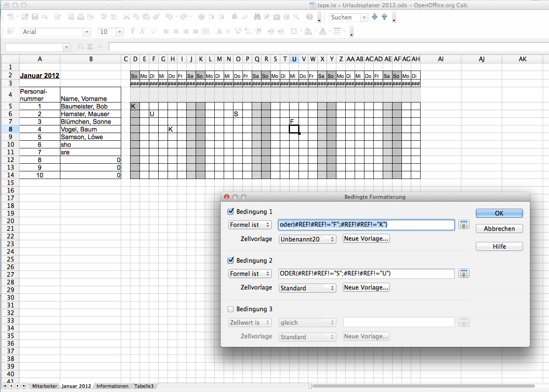Click the Undo arrow icon

pos(169,17)
